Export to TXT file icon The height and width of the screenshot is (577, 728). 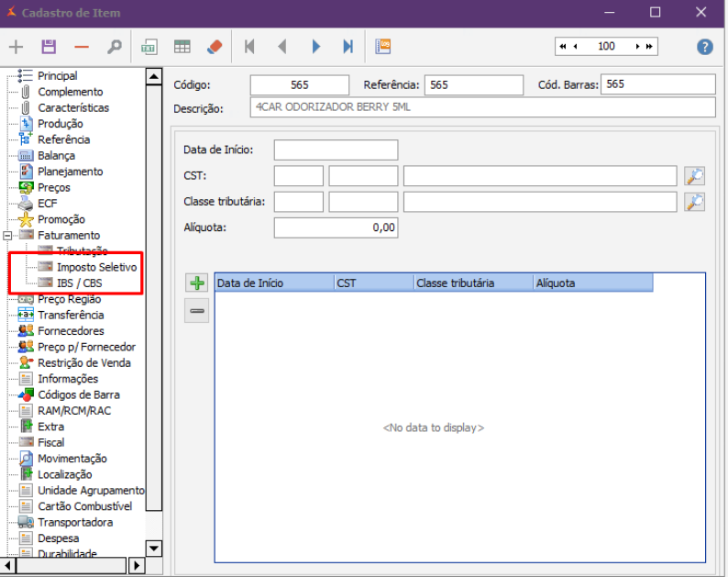(x=149, y=47)
